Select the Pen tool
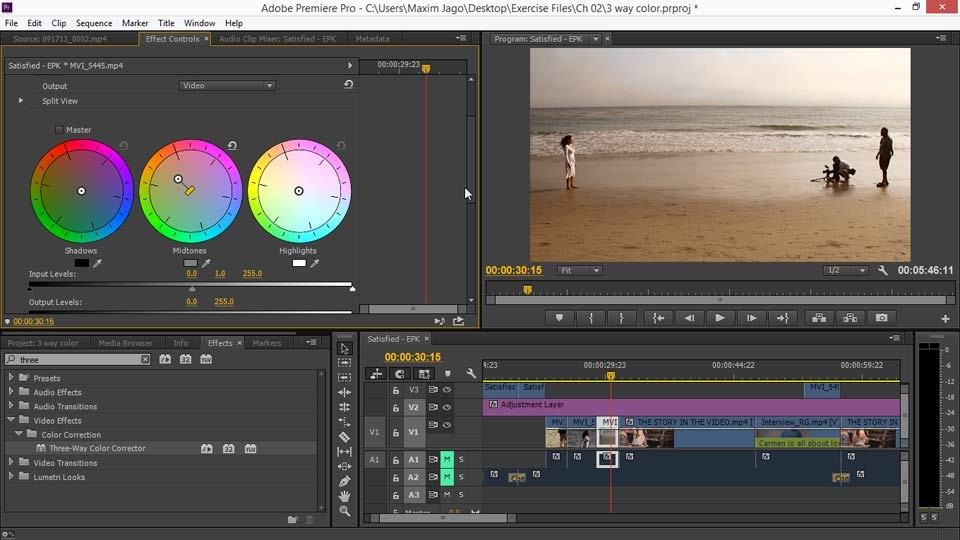The height and width of the screenshot is (540, 960). tap(345, 481)
